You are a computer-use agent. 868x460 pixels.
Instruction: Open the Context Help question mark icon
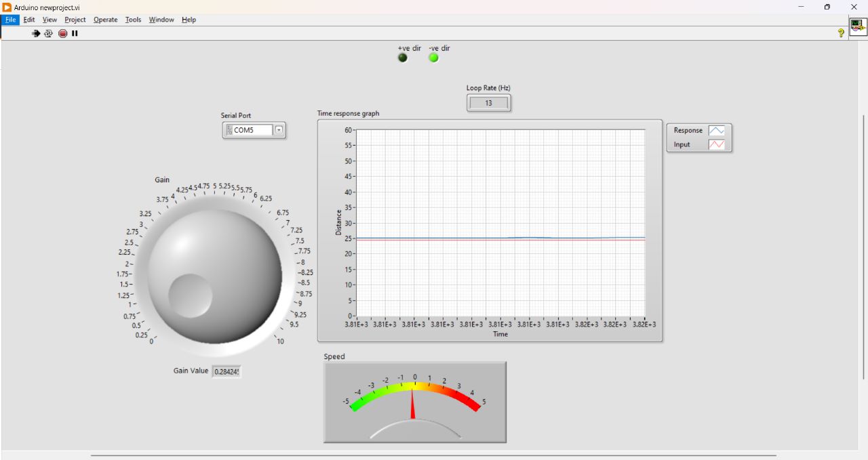pyautogui.click(x=842, y=33)
